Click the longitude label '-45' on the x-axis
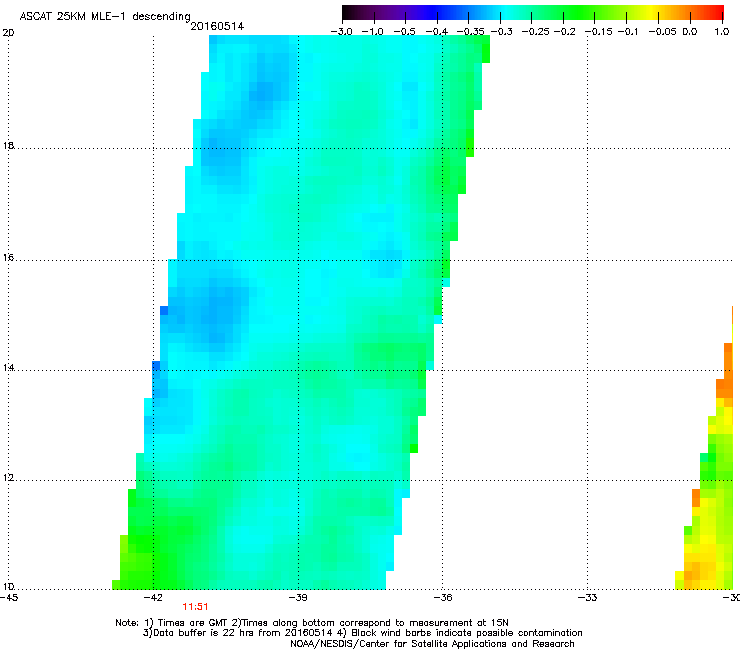 [9, 598]
